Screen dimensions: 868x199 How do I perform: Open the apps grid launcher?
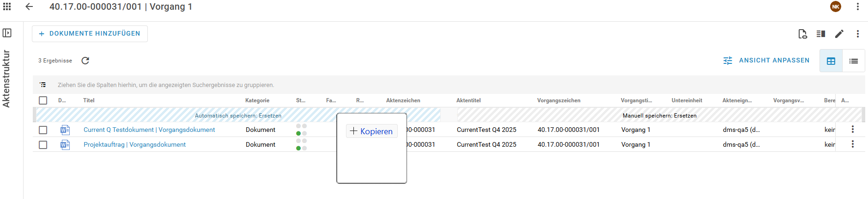7,6
